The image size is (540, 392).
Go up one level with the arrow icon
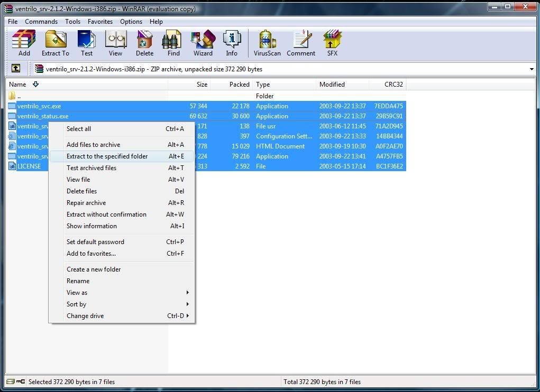coord(16,69)
